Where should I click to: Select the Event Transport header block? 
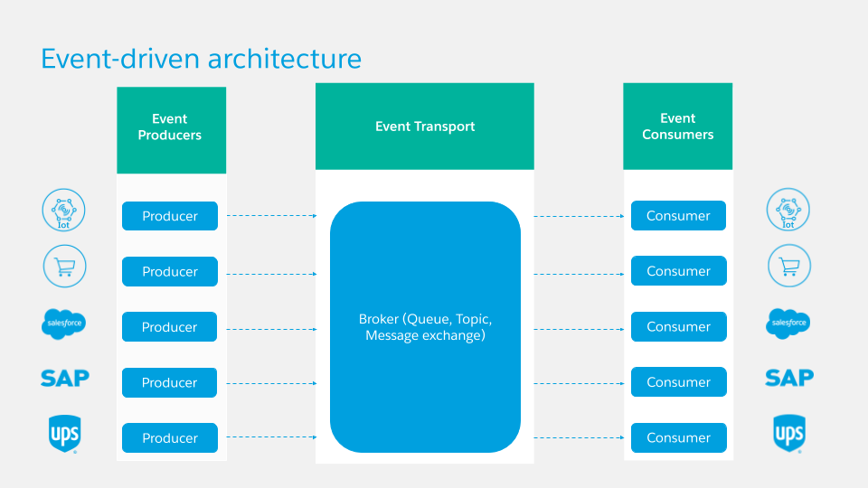tap(425, 127)
